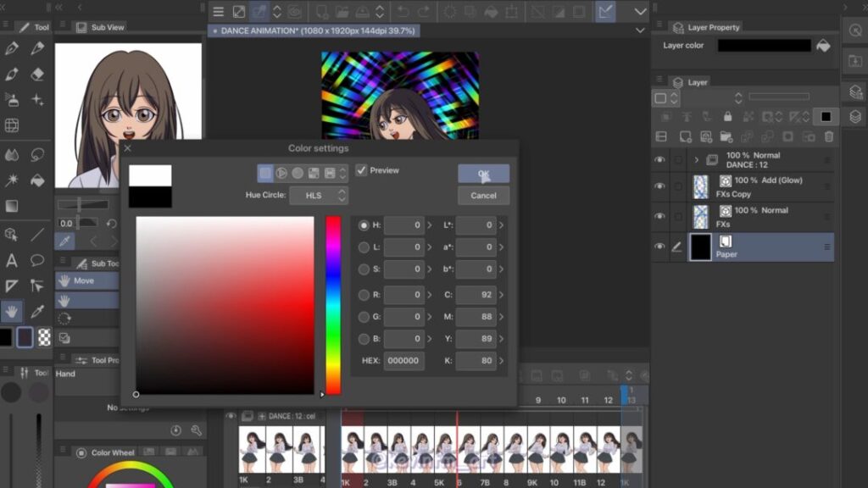Select the Gradient tool
The image size is (868, 488).
(12, 207)
